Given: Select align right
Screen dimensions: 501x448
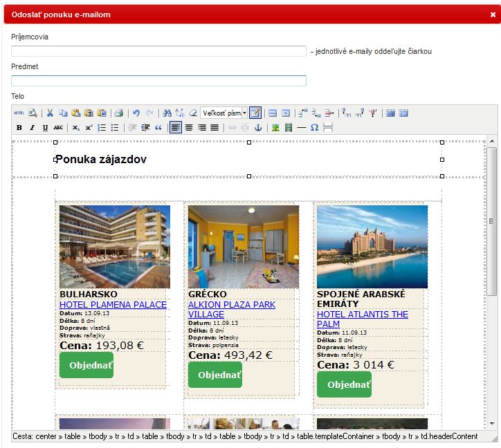Looking at the screenshot, I should [202, 128].
